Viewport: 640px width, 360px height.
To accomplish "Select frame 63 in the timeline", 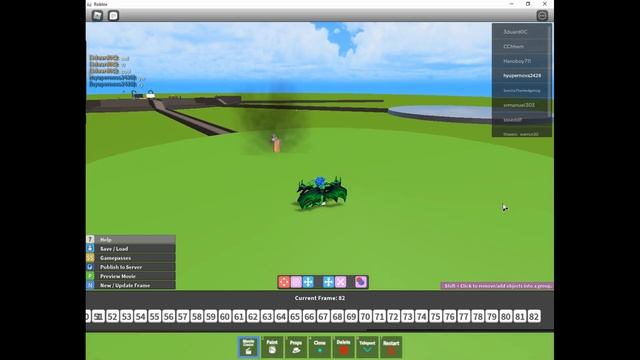I will click(267, 316).
